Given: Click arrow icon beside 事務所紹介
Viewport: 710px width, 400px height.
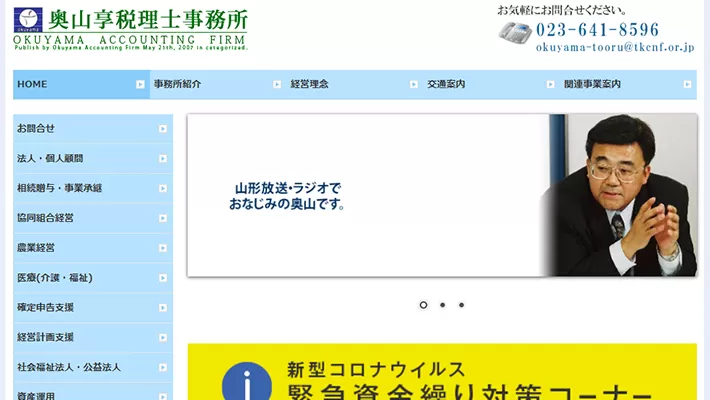Looking at the screenshot, I should 277,85.
